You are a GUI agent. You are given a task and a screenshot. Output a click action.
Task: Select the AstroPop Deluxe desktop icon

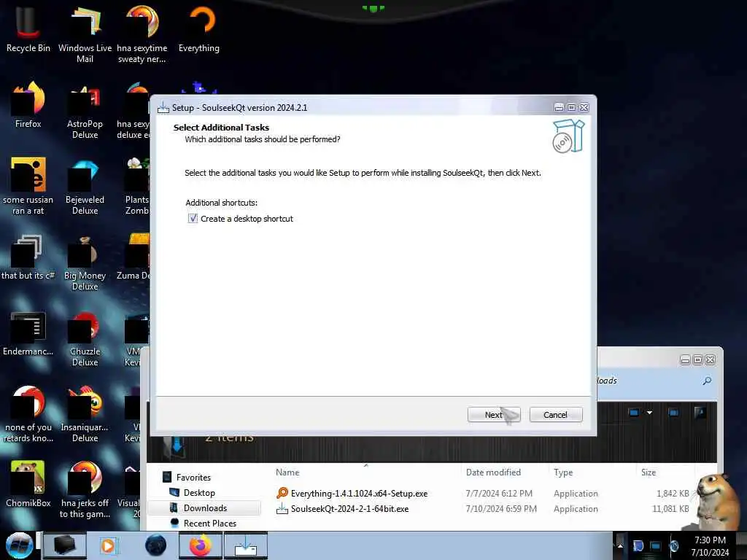pos(85,111)
